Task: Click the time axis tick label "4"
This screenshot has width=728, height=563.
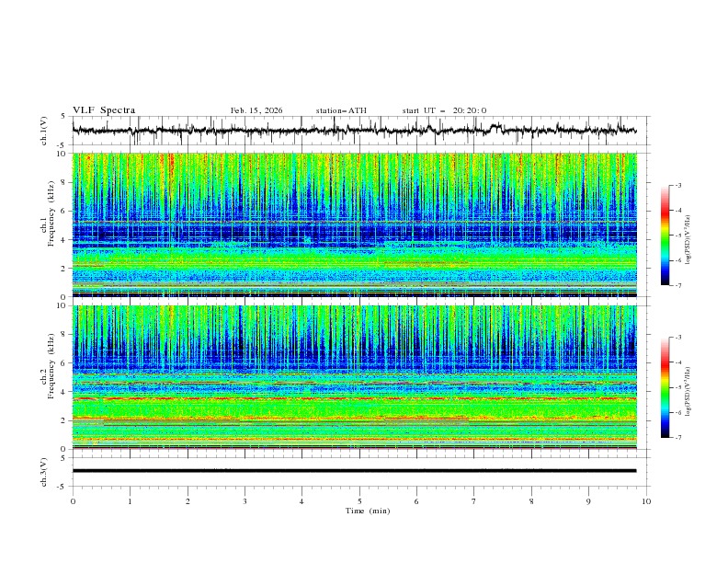Action: [301, 501]
